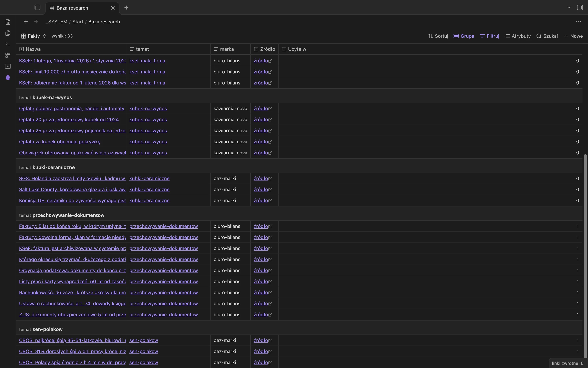Open the Filtruj filter options
Screen dimensions: 588x368
(x=489, y=36)
